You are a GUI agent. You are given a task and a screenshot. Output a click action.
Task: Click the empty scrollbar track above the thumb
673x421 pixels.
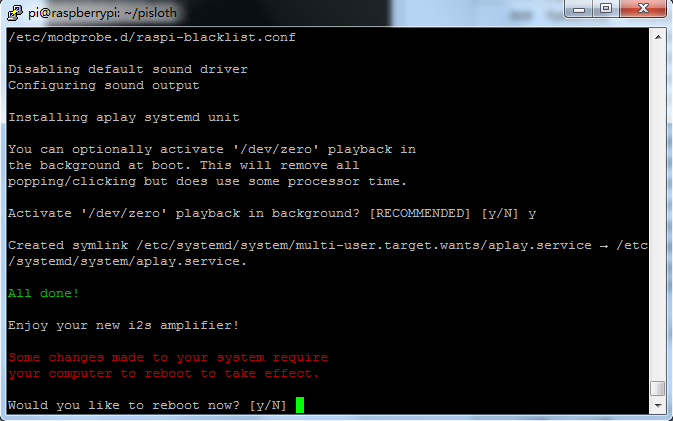[658, 212]
